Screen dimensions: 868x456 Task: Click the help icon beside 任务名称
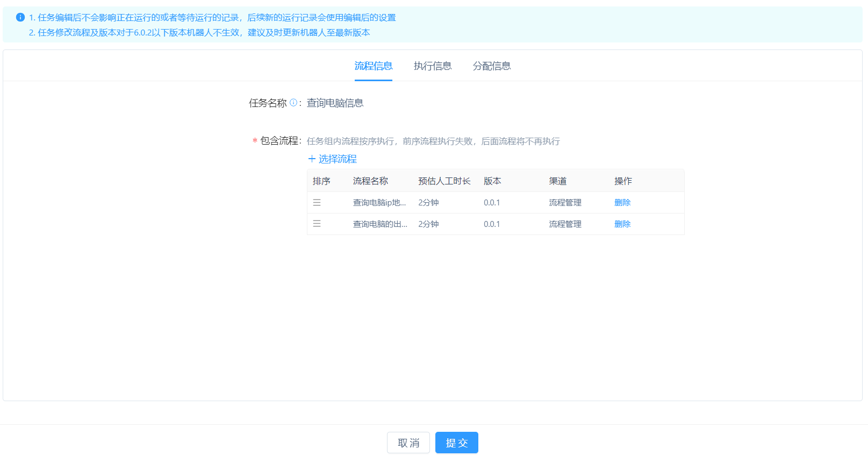tap(293, 103)
